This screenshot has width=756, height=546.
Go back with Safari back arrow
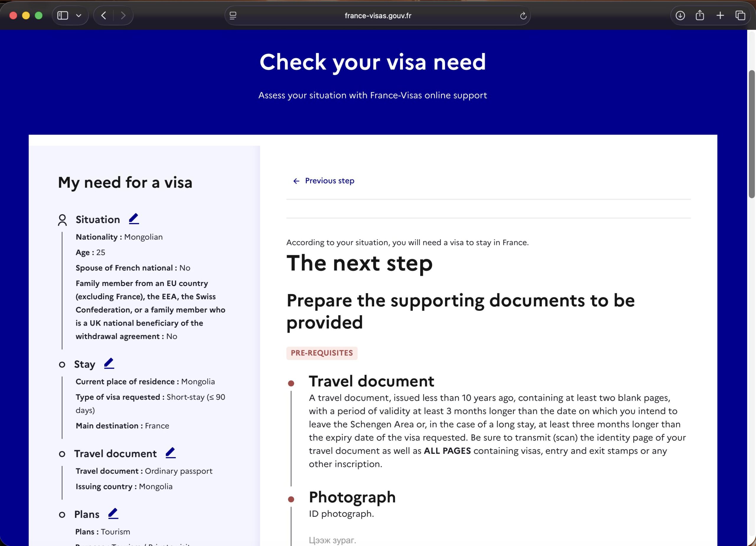pyautogui.click(x=104, y=16)
